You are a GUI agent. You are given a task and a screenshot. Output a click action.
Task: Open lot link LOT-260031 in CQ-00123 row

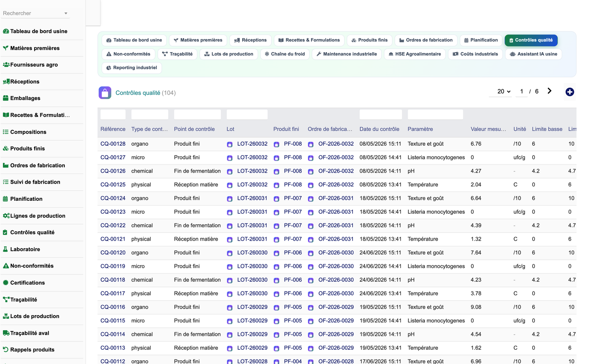tap(252, 212)
